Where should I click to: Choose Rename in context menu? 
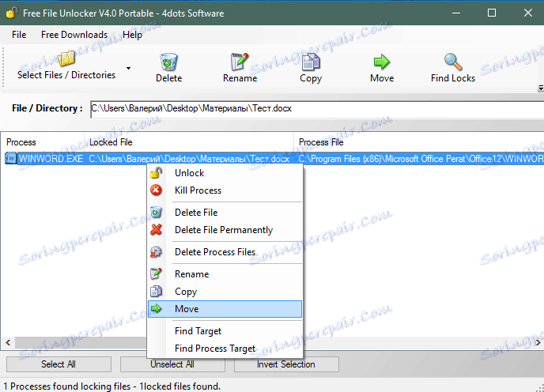pos(225,274)
